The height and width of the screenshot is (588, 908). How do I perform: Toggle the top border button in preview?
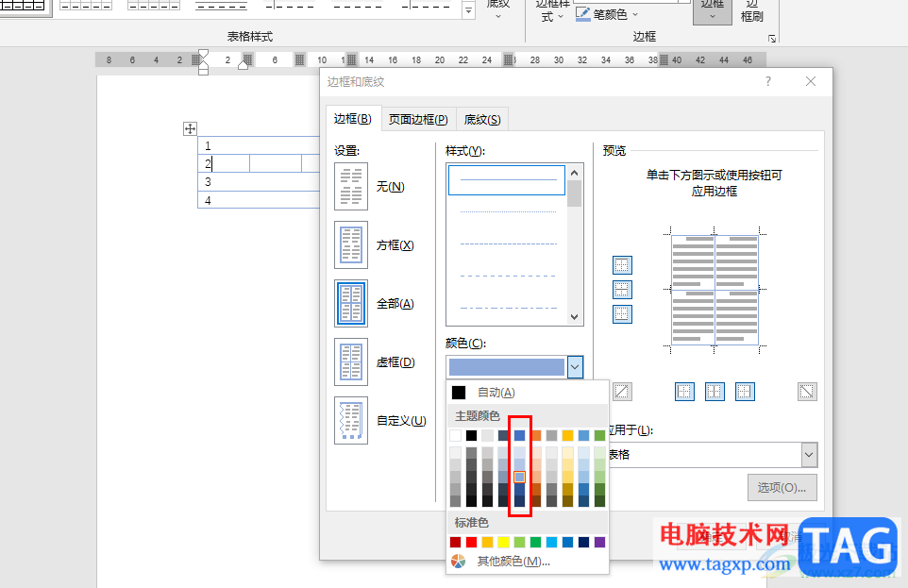pyautogui.click(x=622, y=265)
